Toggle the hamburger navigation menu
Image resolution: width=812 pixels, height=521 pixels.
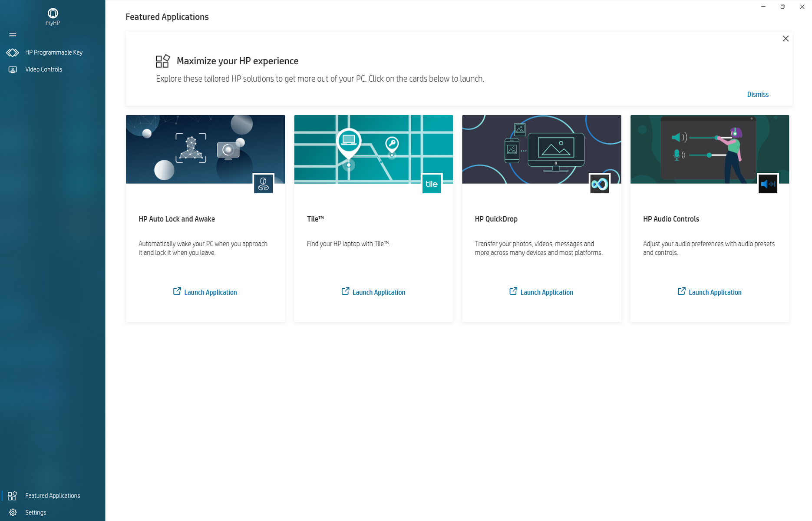13,35
